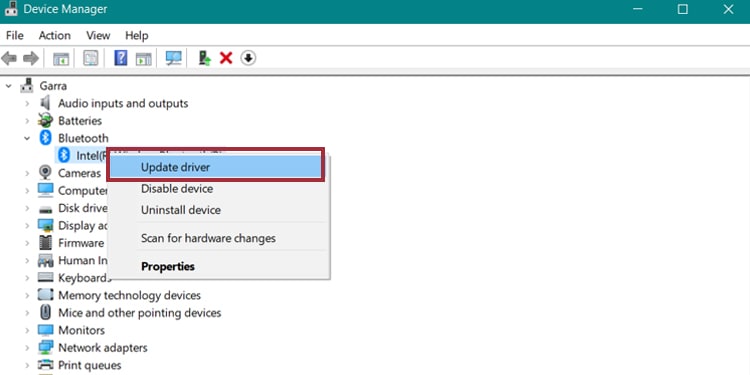Select the Bluetooth category label
This screenshot has height=375, width=750.
(x=83, y=138)
